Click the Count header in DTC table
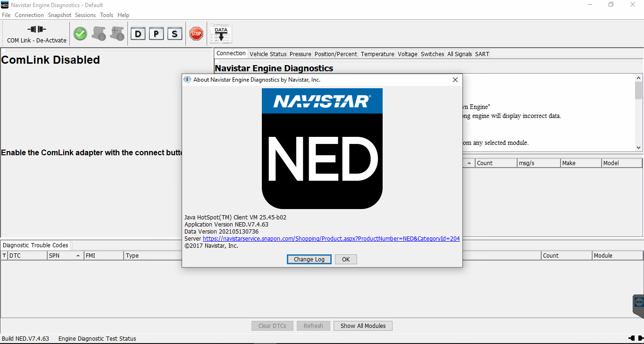The image size is (644, 344). tap(567, 255)
